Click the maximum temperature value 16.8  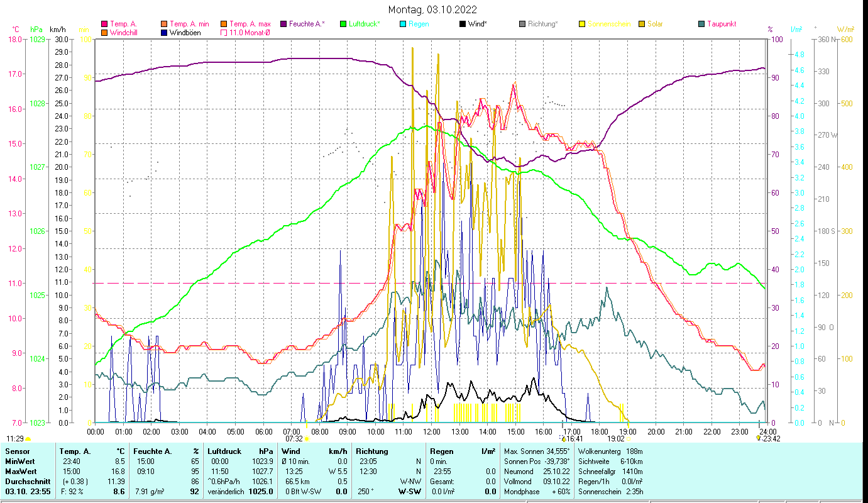117,472
